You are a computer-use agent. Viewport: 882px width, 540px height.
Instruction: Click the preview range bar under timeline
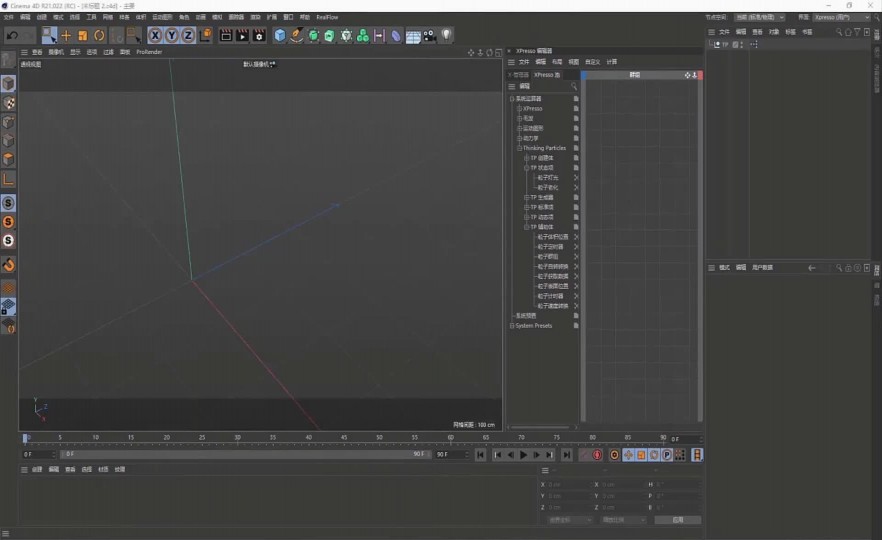tap(245, 454)
